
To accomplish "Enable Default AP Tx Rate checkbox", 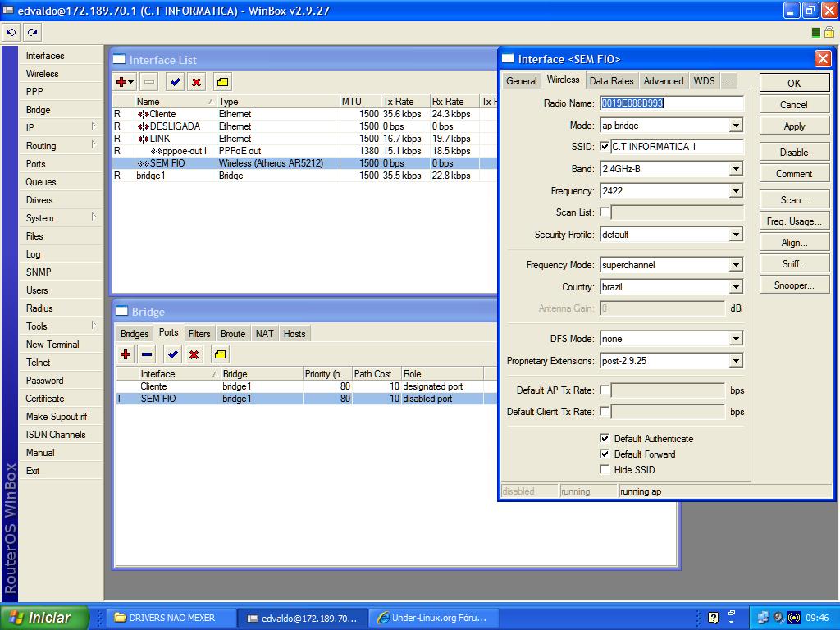I will point(605,390).
